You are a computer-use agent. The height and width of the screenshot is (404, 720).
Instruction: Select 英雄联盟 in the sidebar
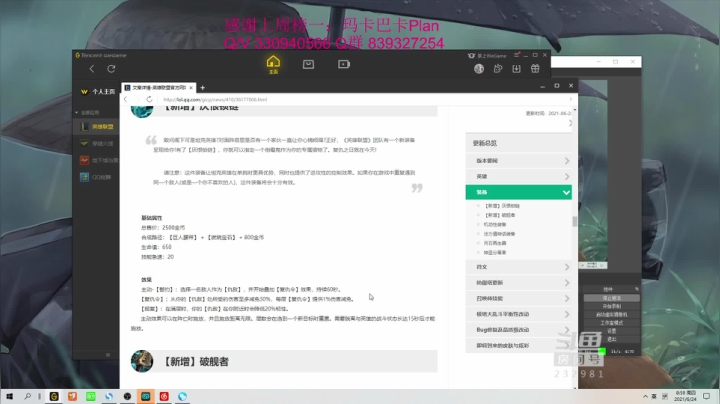pos(96,127)
